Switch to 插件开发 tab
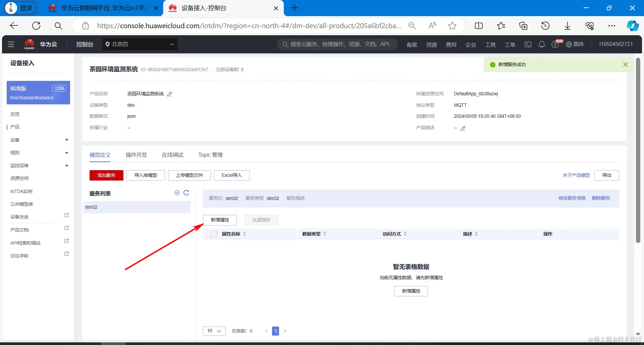644x345 pixels. tap(136, 155)
